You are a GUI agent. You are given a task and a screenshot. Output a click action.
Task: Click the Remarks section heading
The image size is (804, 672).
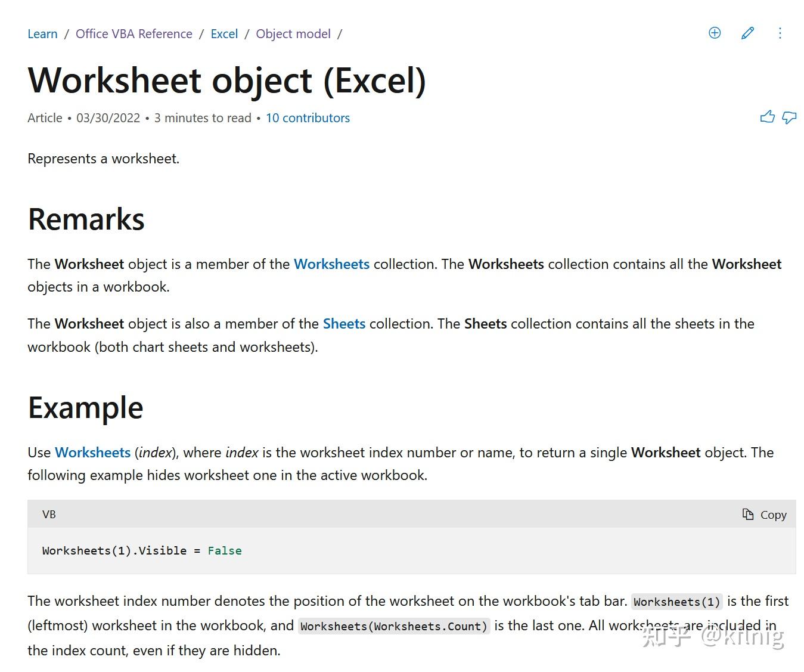[x=86, y=219]
